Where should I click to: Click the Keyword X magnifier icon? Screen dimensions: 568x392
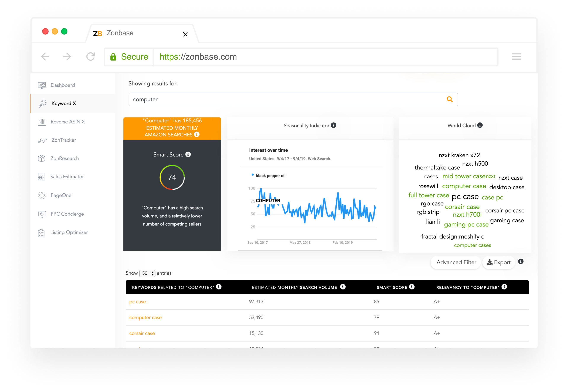[43, 103]
